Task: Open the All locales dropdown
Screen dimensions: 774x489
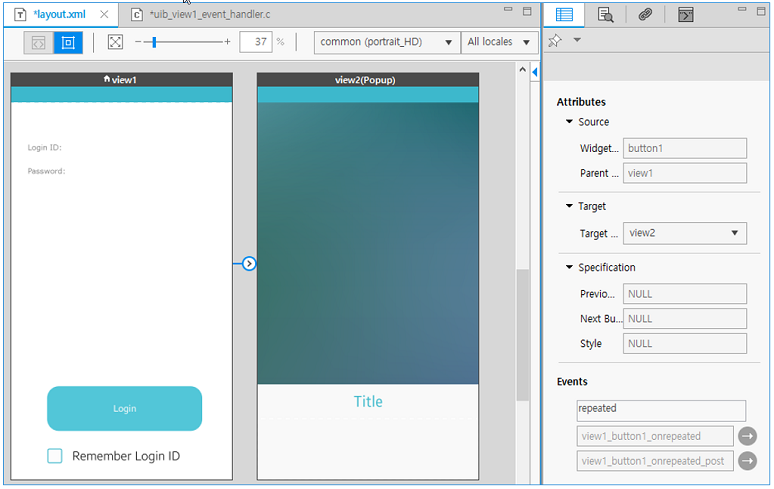Action: (499, 42)
